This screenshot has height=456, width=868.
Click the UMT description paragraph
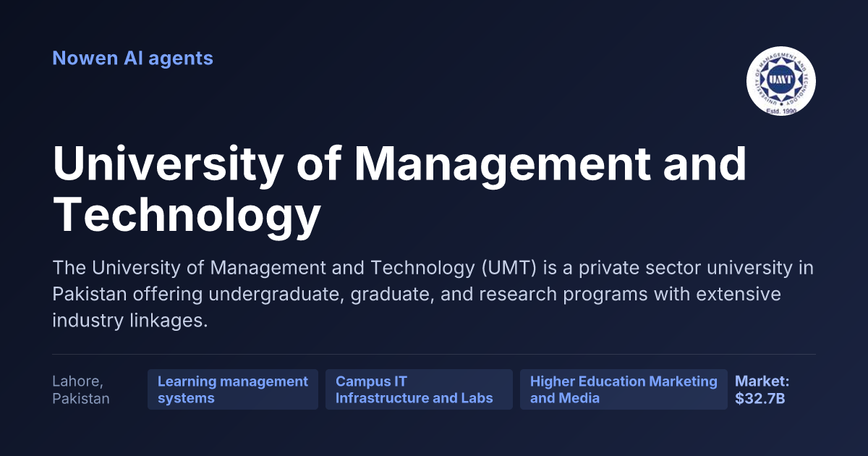[x=433, y=295]
